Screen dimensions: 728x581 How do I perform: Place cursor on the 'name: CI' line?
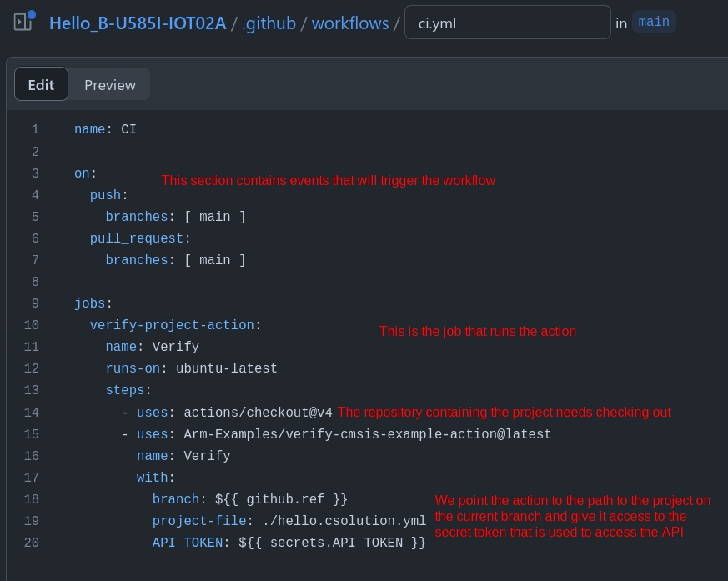click(105, 130)
